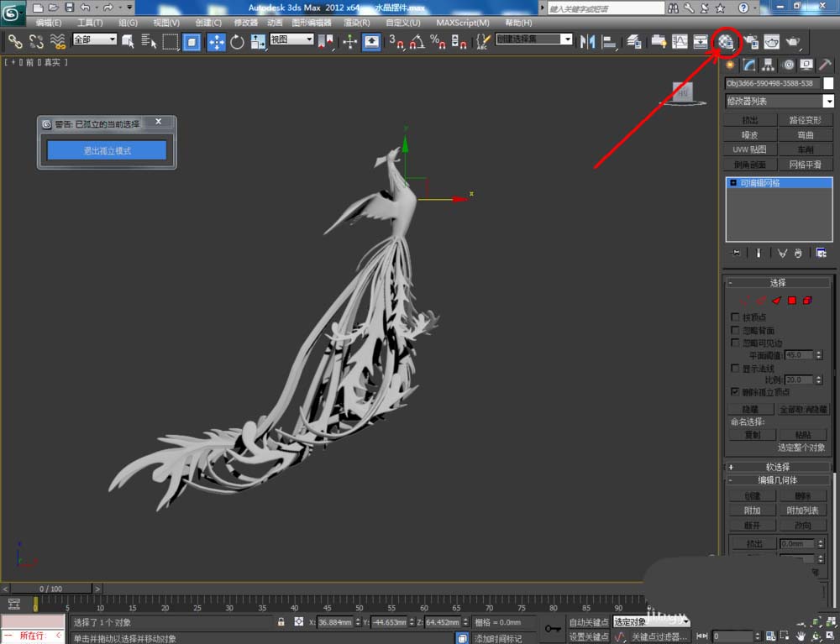Enable the 按顶点 checkbox

tap(735, 317)
